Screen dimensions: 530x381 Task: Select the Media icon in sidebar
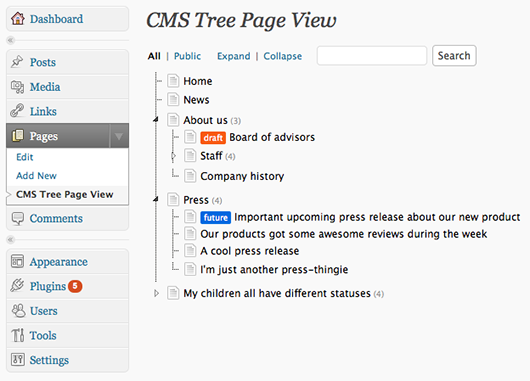pos(17,87)
